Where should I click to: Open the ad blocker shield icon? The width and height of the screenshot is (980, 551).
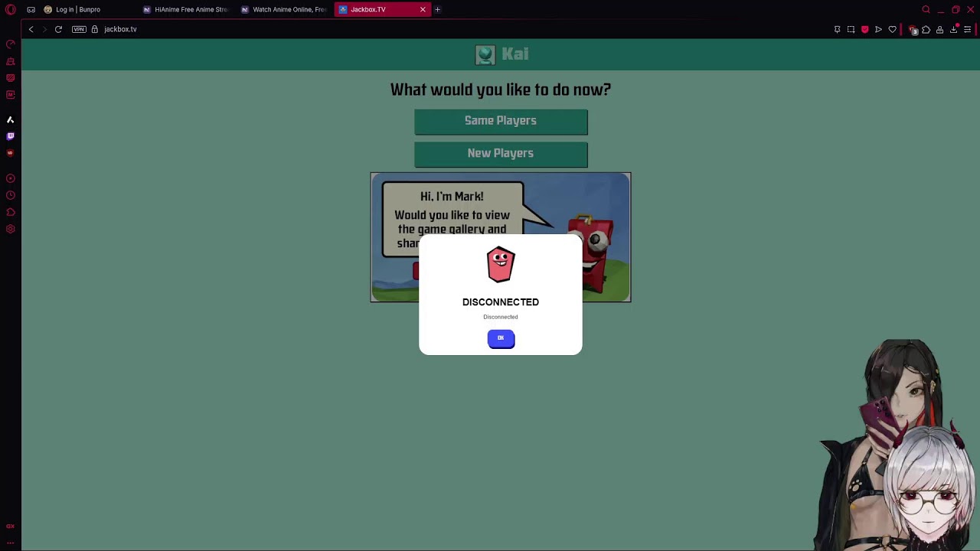(864, 29)
